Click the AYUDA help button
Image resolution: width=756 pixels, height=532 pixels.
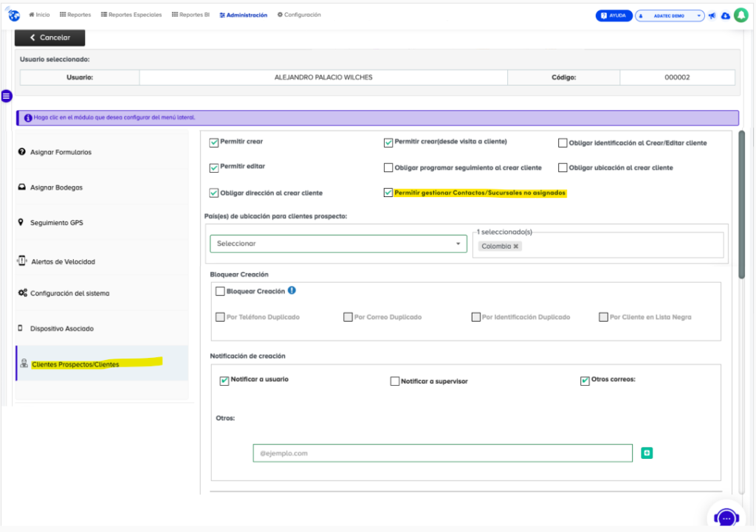coord(614,16)
